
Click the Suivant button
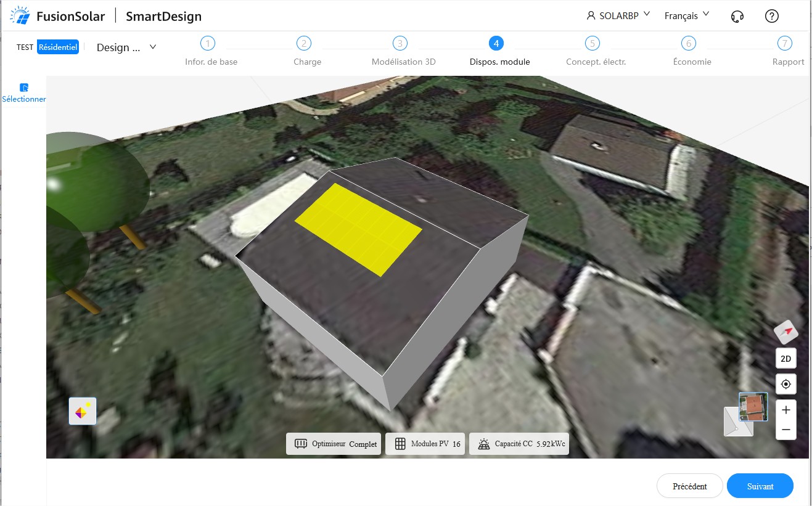click(760, 486)
